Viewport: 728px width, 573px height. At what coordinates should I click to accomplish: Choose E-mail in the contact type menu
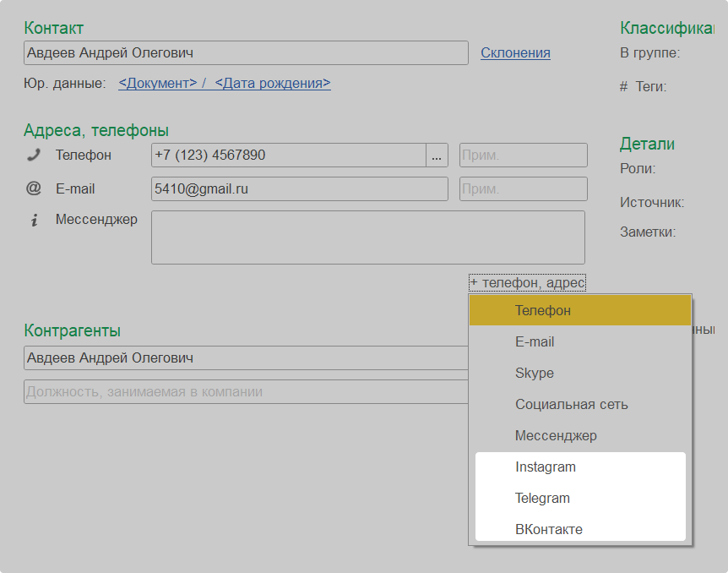535,342
